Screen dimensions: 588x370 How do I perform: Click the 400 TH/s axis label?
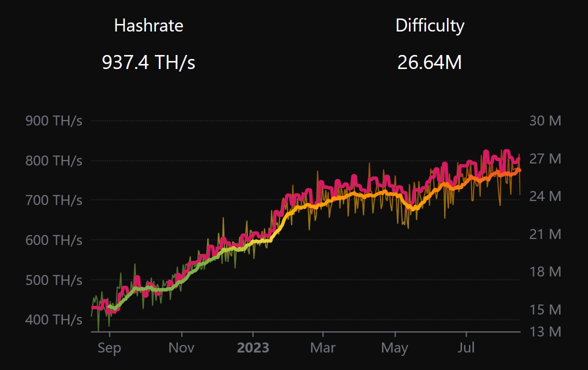click(x=53, y=320)
